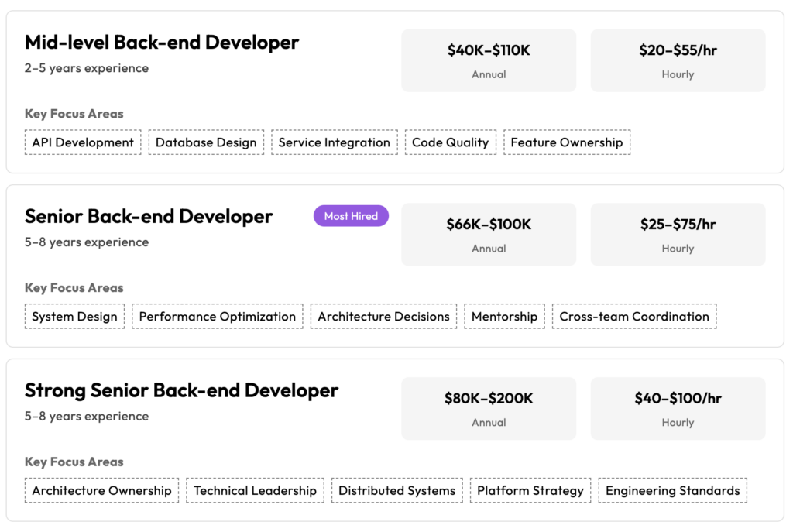Image resolution: width=793 pixels, height=532 pixels.
Task: Click the Engineering Standards tag
Action: tap(673, 490)
